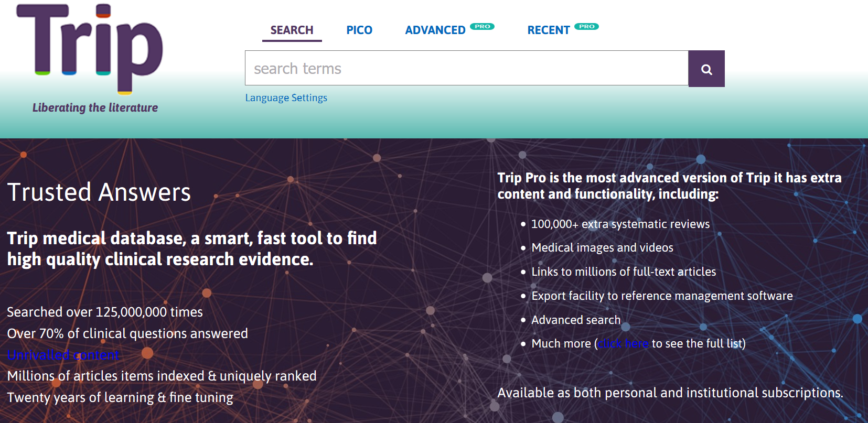Open the RECENT tab
Image resolution: width=868 pixels, height=423 pixels.
pos(549,30)
